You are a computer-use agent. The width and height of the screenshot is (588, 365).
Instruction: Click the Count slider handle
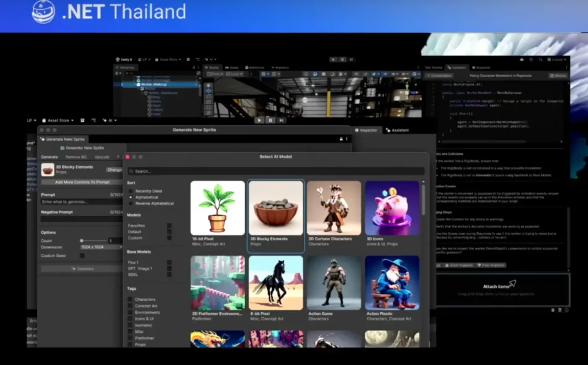tap(82, 240)
